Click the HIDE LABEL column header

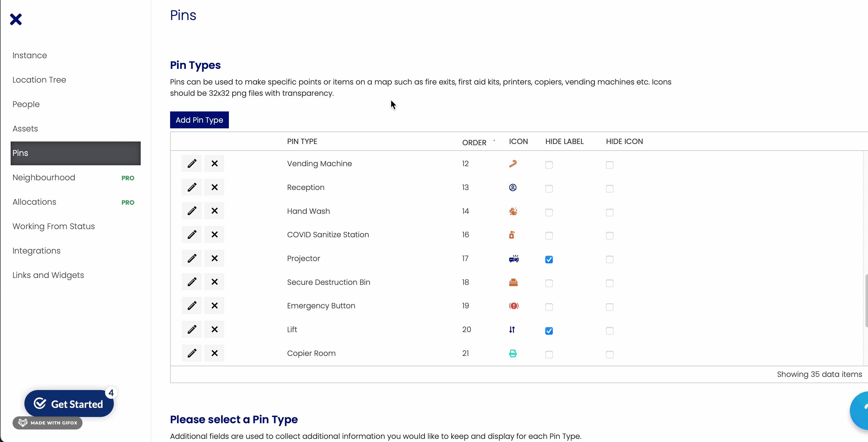click(x=564, y=141)
